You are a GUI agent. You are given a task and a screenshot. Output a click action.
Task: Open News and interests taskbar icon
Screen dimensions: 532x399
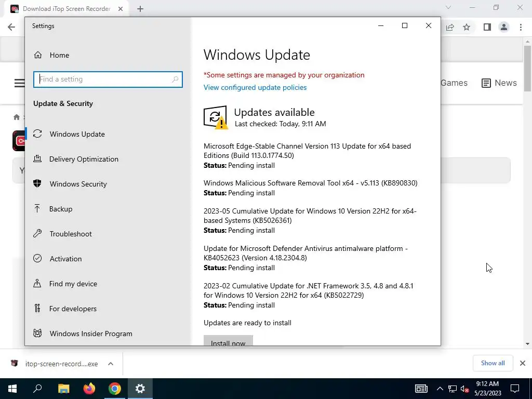click(x=421, y=389)
